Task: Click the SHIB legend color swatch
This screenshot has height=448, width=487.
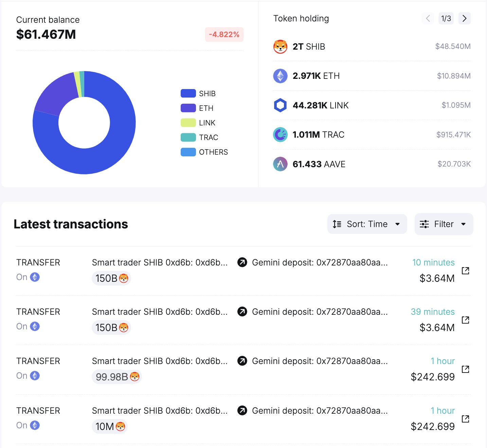Action: (188, 93)
